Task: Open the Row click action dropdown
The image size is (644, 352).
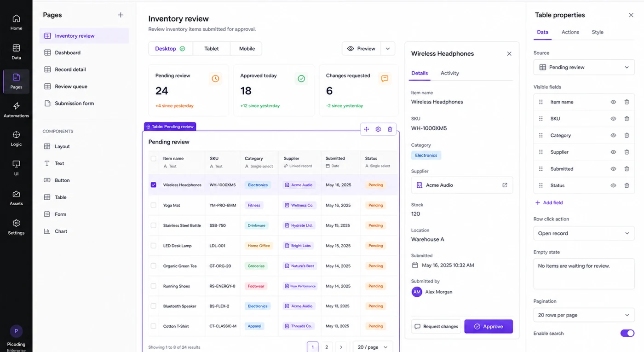Action: point(584,233)
